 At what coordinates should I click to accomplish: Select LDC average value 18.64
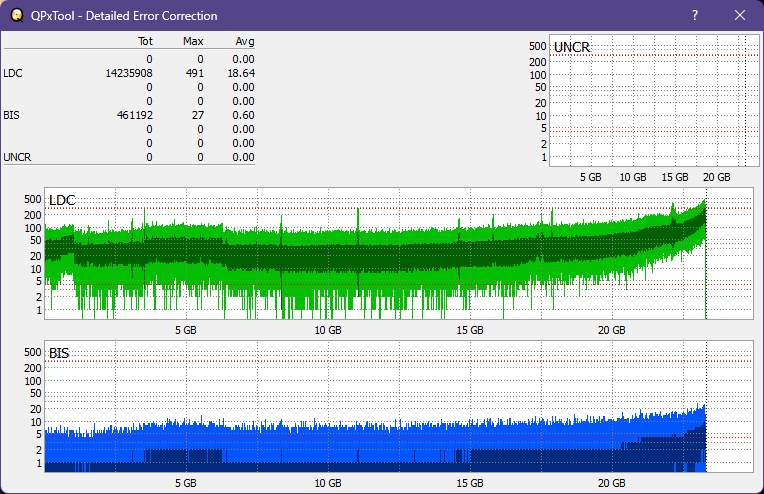(x=241, y=73)
